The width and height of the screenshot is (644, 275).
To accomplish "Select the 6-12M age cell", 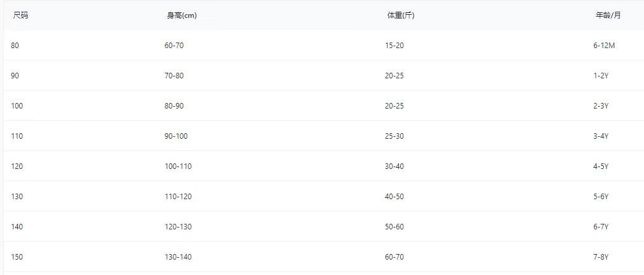I will tap(604, 46).
